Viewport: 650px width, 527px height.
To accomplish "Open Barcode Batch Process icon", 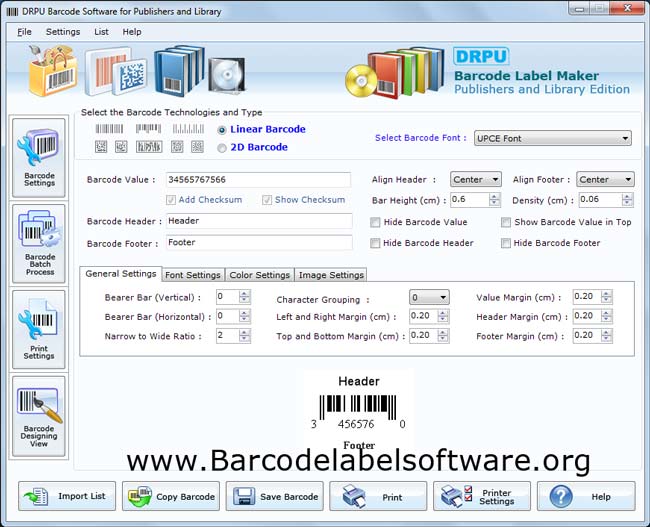I will [x=39, y=231].
